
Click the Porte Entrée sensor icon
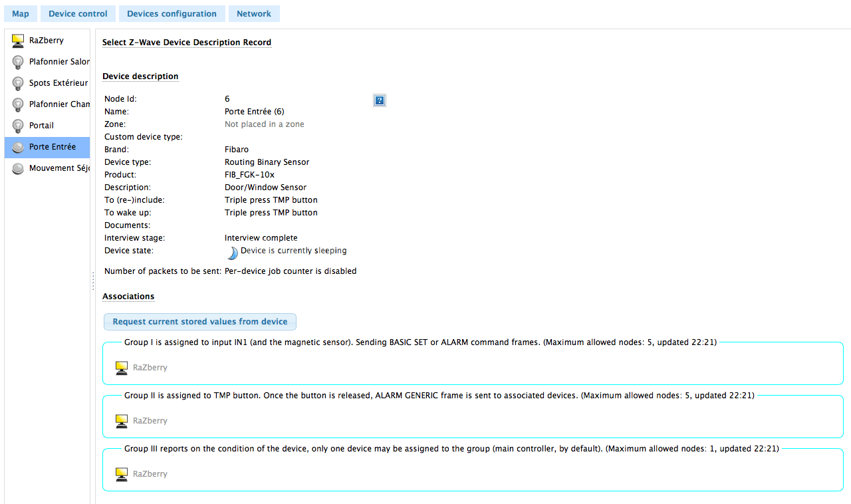(x=18, y=147)
